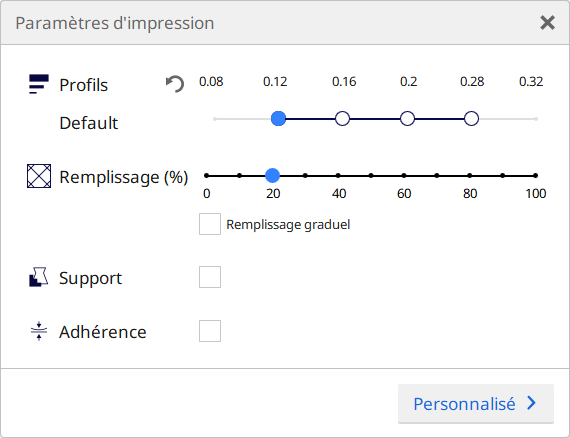
Task: Click the chevron arrow next to Personnalisé
Action: (x=531, y=403)
